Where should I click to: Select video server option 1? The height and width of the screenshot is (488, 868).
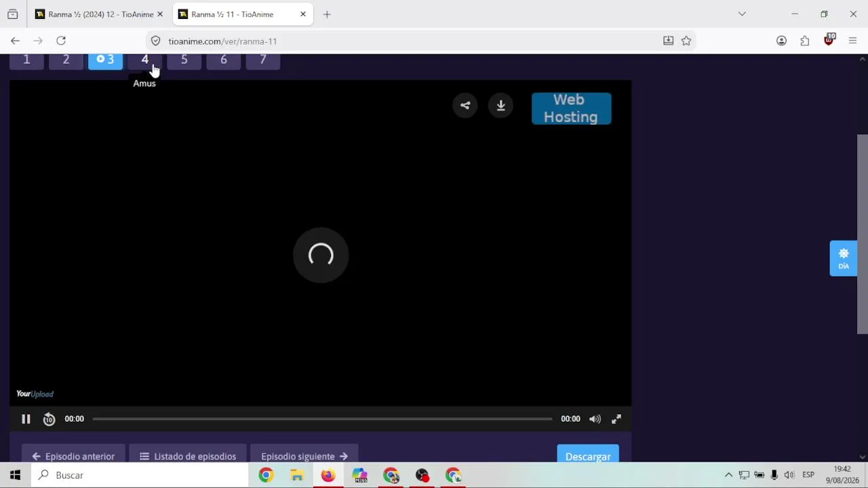pyautogui.click(x=26, y=61)
